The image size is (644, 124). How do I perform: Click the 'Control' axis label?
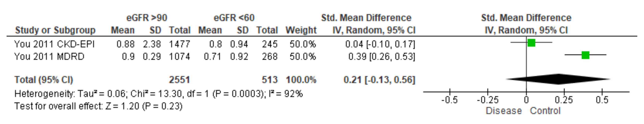545,111
